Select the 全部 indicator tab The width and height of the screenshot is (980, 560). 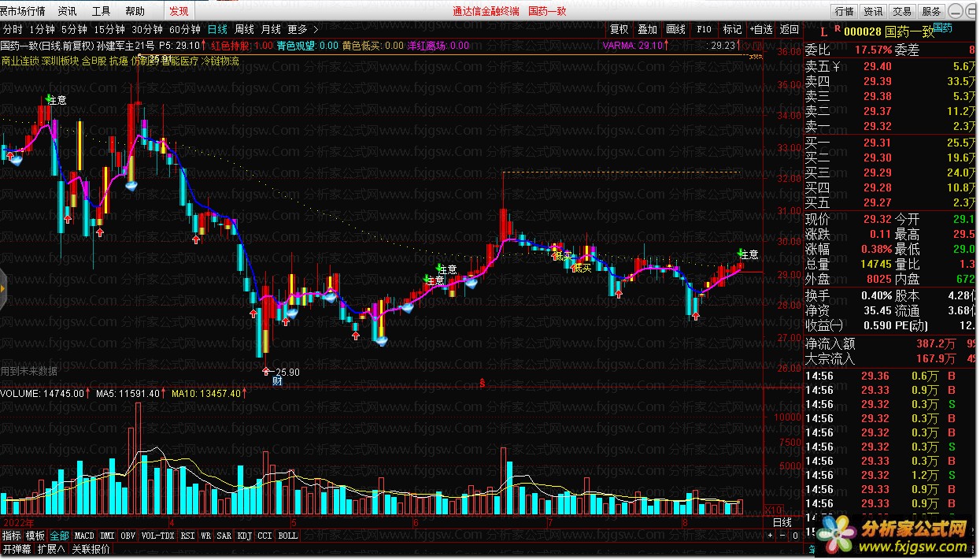click(60, 535)
